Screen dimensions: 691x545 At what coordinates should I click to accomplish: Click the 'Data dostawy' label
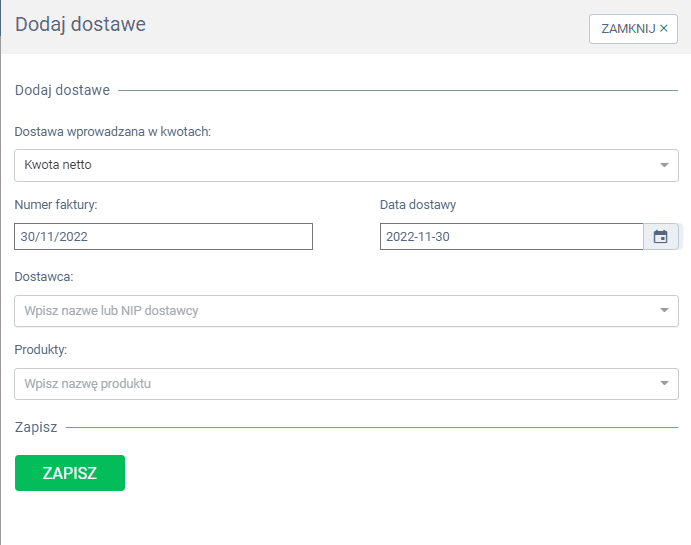click(x=418, y=205)
